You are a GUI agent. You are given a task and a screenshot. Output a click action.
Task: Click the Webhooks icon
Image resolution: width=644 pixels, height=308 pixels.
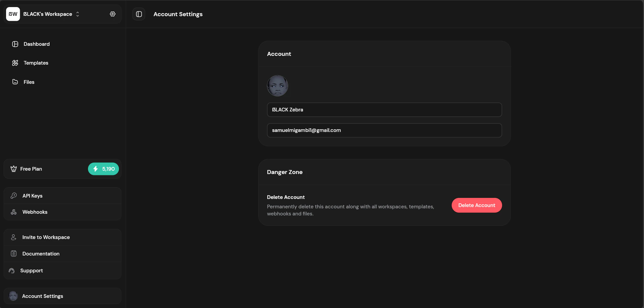pyautogui.click(x=14, y=212)
